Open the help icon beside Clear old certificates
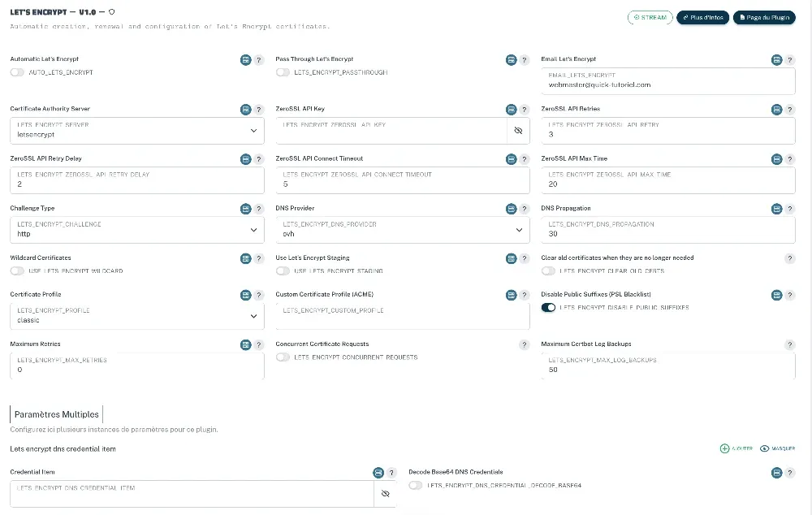Viewport: 812px width, 515px height. [790, 259]
